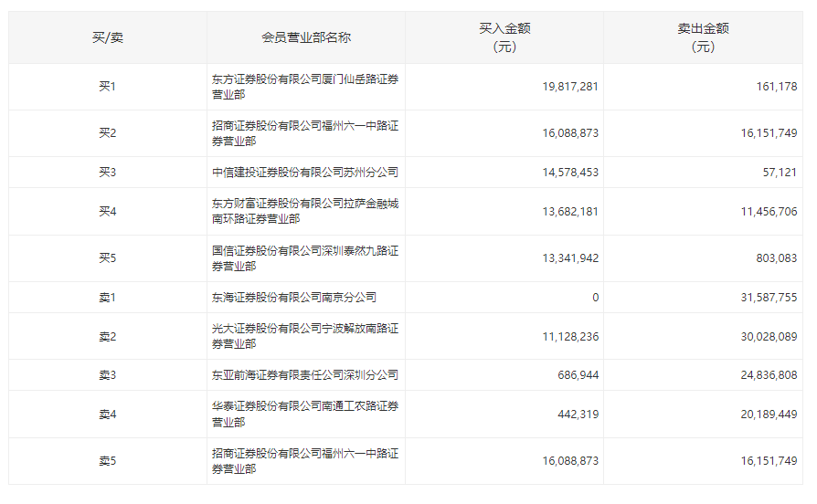Select sell amount 161,178

777,87
